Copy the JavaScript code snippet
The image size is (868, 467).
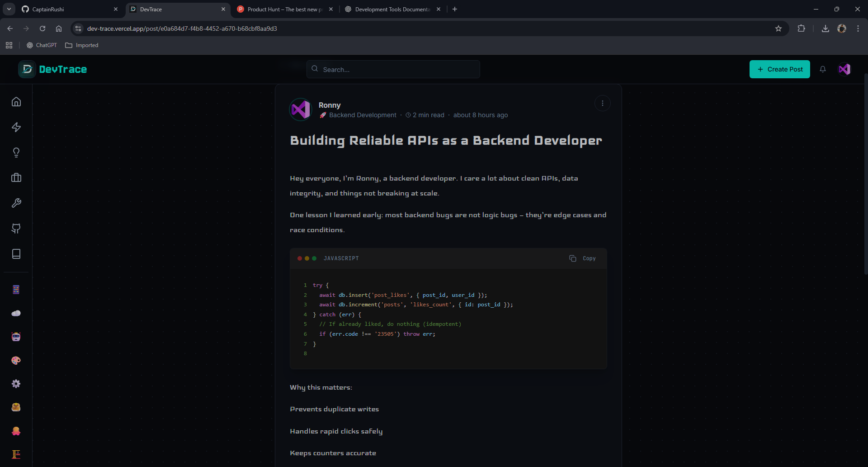582,258
